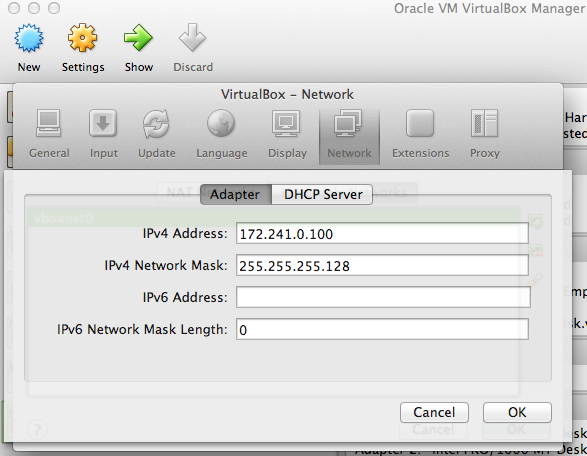The image size is (587, 456).
Task: Open the General preferences pane
Action: [49, 134]
